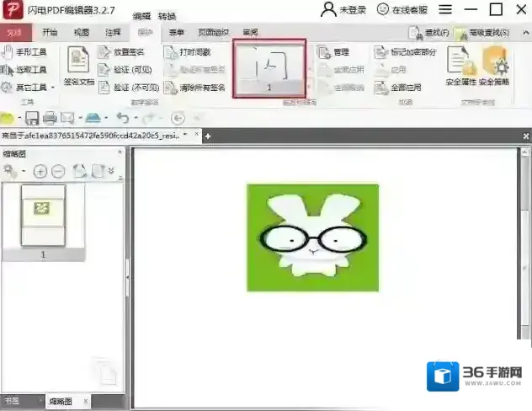Zoom out thumbnails with the minus icon
The width and height of the screenshot is (532, 411).
coord(58,171)
